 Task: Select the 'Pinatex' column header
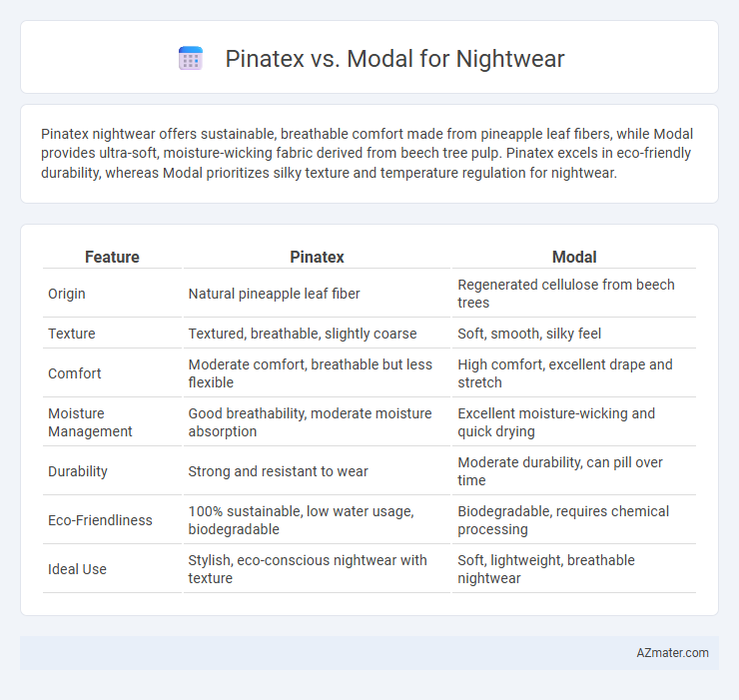tap(317, 257)
